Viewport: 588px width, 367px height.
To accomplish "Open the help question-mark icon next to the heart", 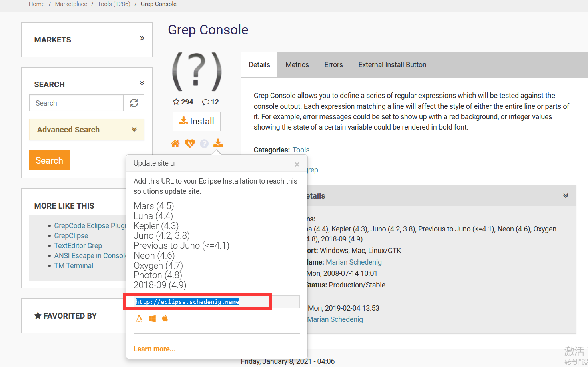I will [x=204, y=143].
